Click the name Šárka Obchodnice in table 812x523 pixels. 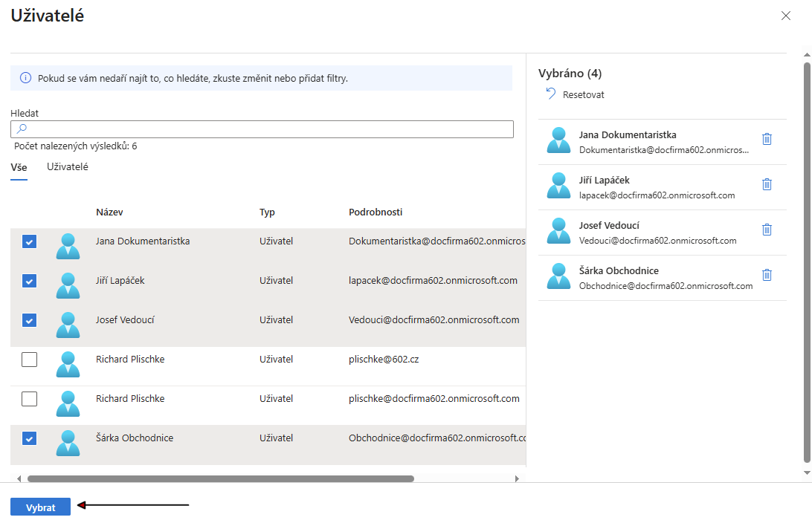135,438
